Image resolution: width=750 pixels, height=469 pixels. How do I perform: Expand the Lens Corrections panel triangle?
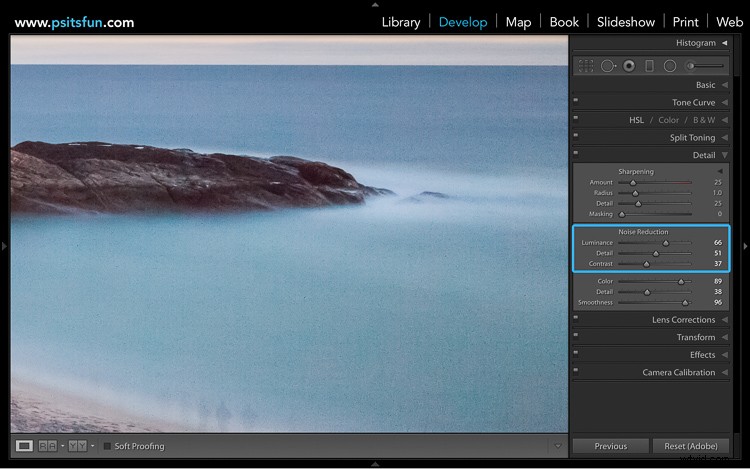tap(725, 319)
